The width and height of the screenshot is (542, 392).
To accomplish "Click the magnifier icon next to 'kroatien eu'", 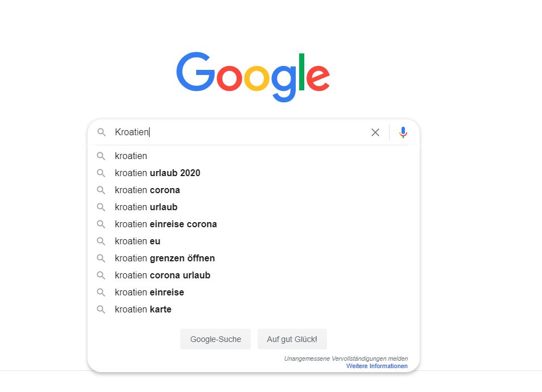I will [x=101, y=241].
